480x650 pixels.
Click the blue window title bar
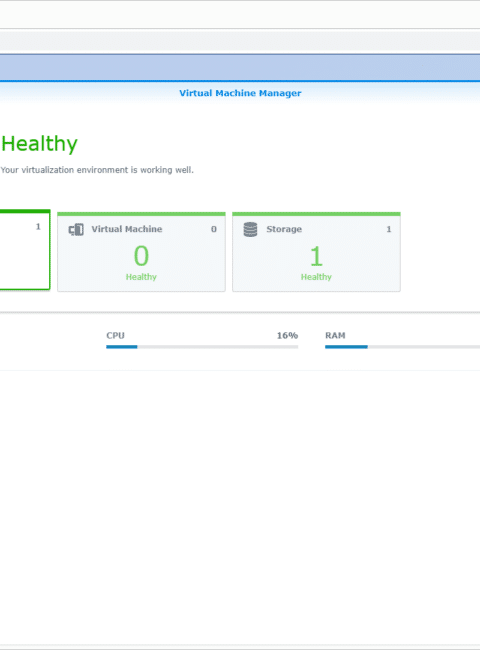(240, 67)
